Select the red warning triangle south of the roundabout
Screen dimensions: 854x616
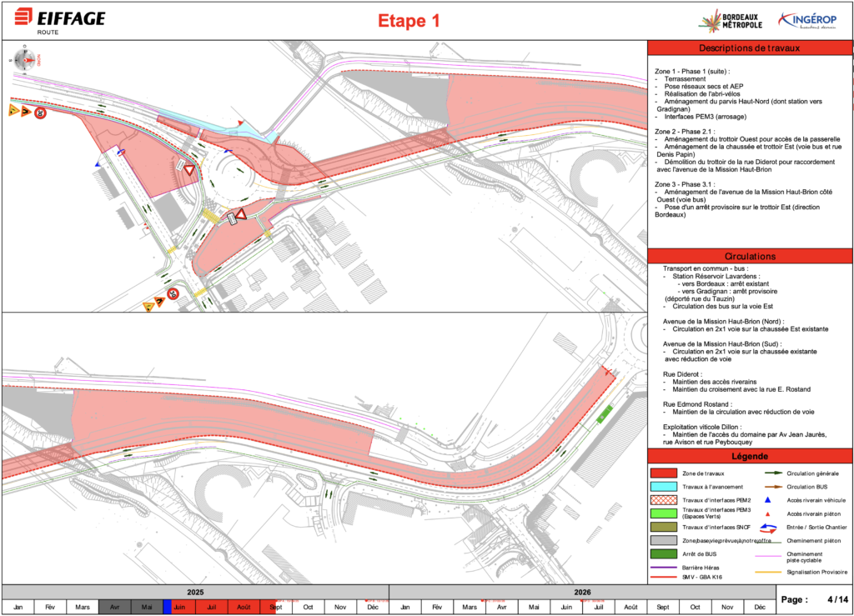241,214
